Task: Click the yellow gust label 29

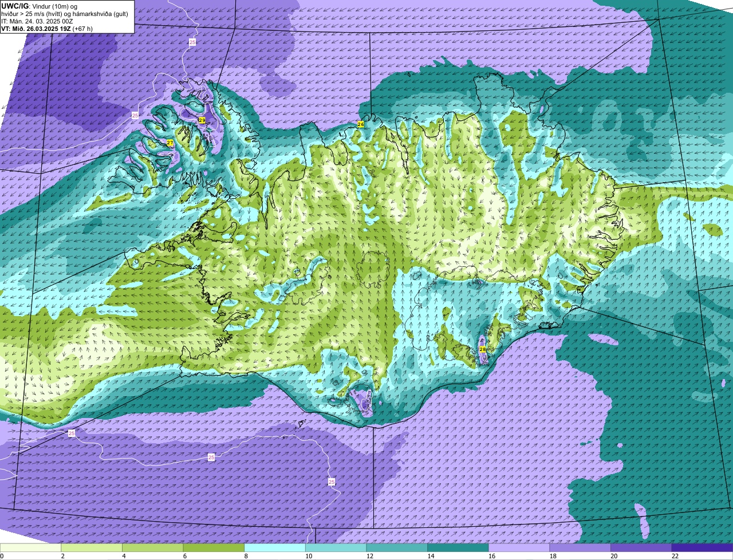Action: 202,120
